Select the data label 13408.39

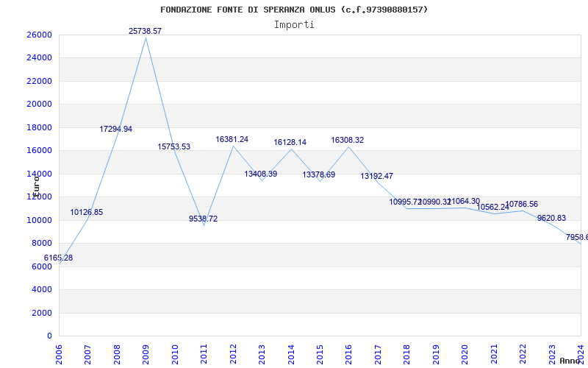click(x=261, y=174)
